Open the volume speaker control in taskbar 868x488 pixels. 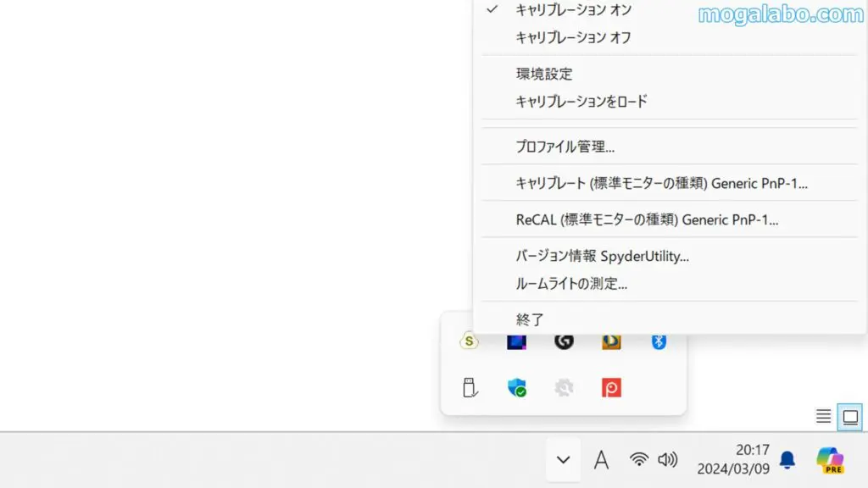point(668,460)
